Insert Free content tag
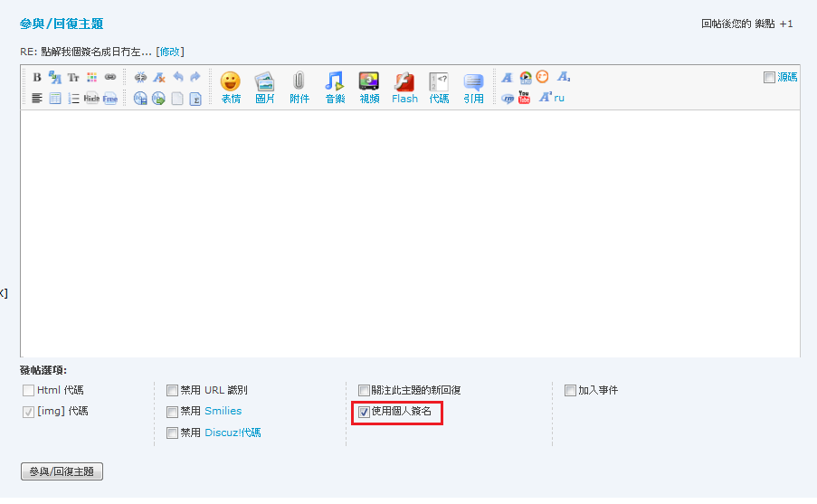This screenshot has width=817, height=504. point(110,98)
